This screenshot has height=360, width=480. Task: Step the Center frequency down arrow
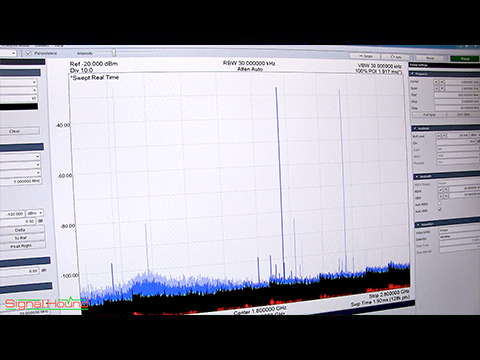coord(436,82)
